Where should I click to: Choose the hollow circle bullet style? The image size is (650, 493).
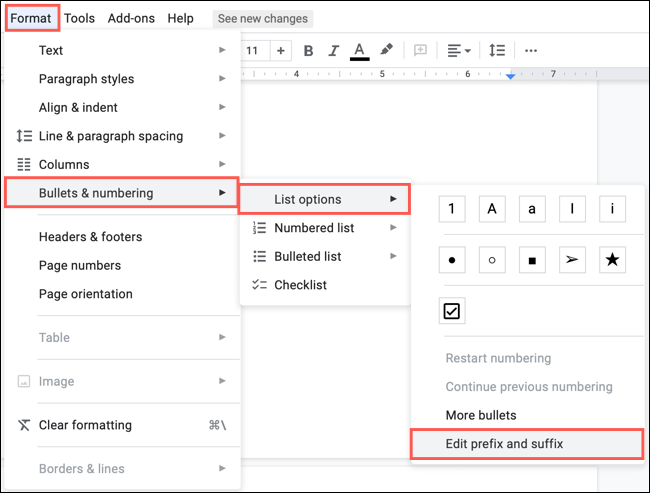click(492, 260)
